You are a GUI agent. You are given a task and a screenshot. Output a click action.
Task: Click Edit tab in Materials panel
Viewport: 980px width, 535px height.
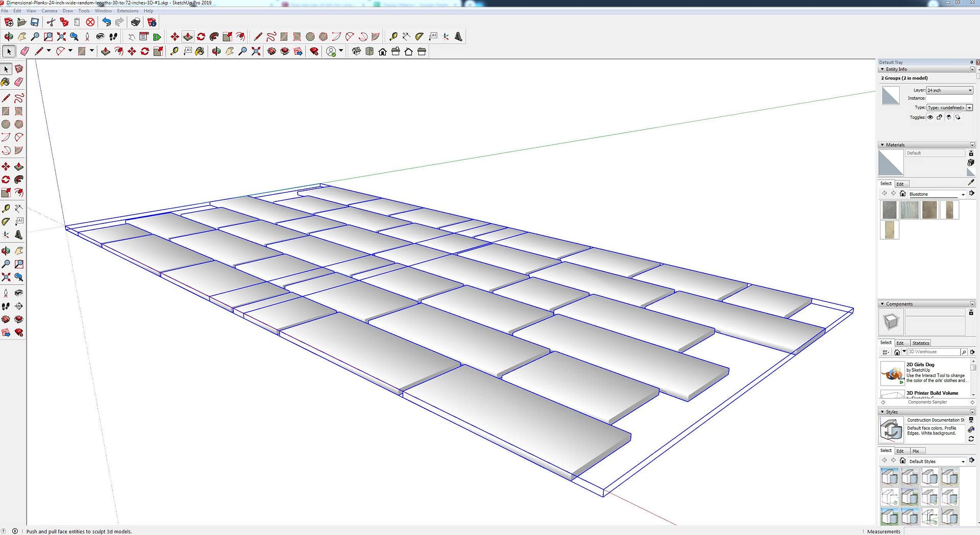[x=900, y=184]
